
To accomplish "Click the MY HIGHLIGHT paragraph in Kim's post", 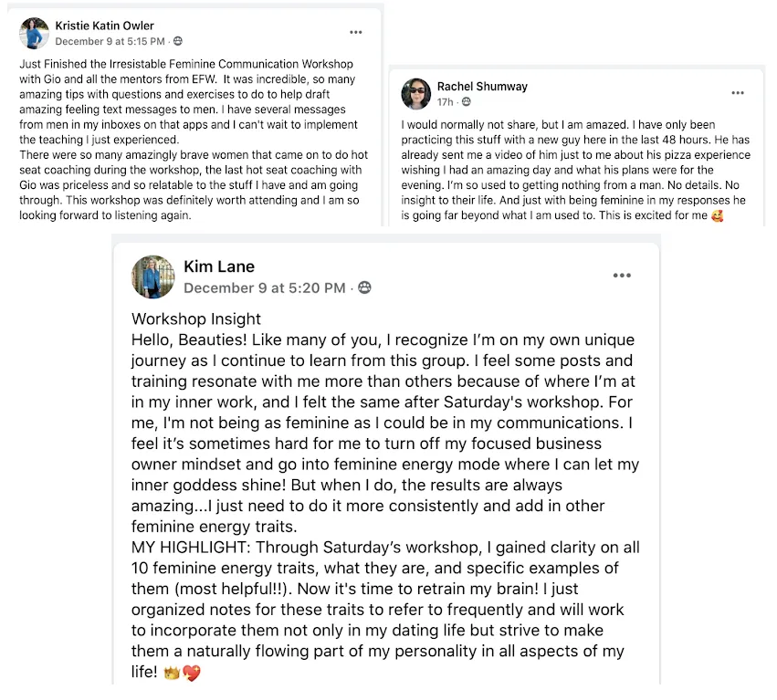I will pos(385,610).
